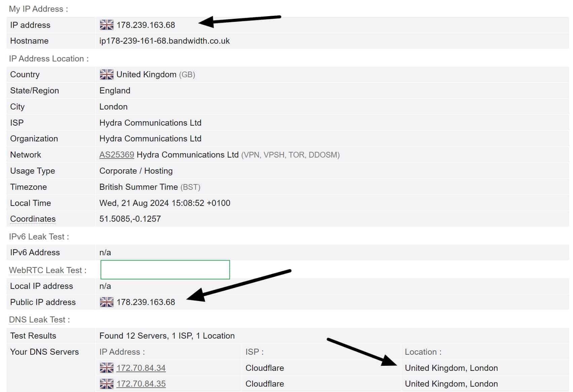Image resolution: width=573 pixels, height=392 pixels.
Task: Open the AS25369 network link
Action: pos(117,155)
